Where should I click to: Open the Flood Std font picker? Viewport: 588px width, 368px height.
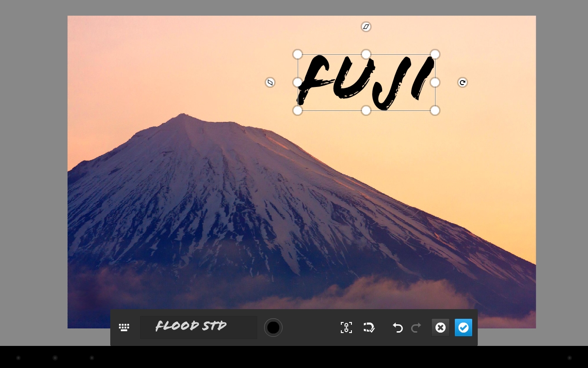pyautogui.click(x=198, y=328)
